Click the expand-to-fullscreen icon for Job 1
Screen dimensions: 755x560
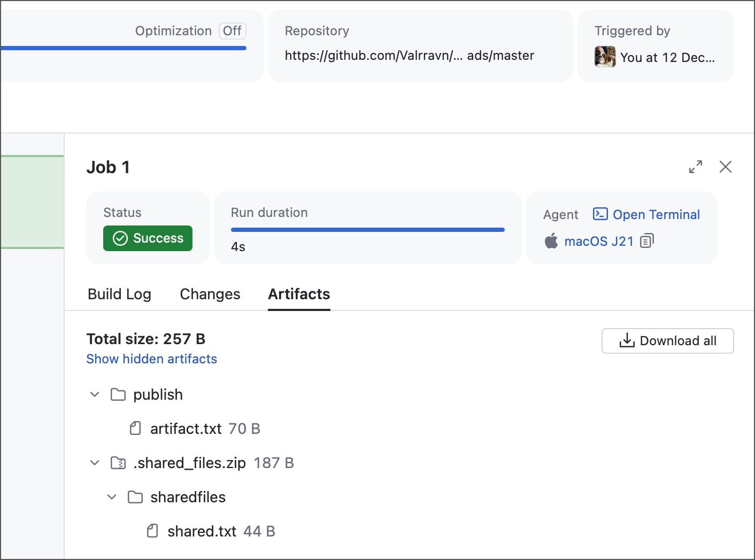(696, 167)
